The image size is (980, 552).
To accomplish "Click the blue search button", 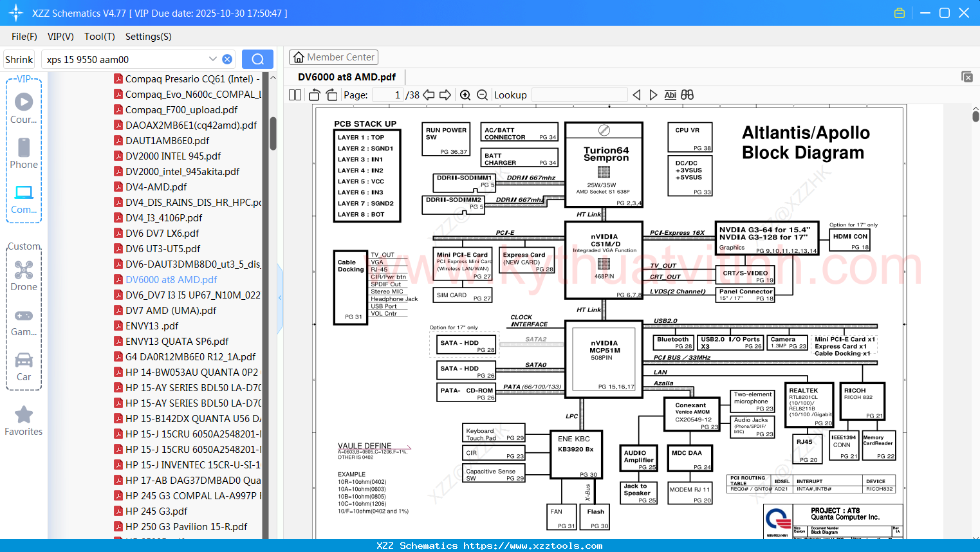I will 257,59.
